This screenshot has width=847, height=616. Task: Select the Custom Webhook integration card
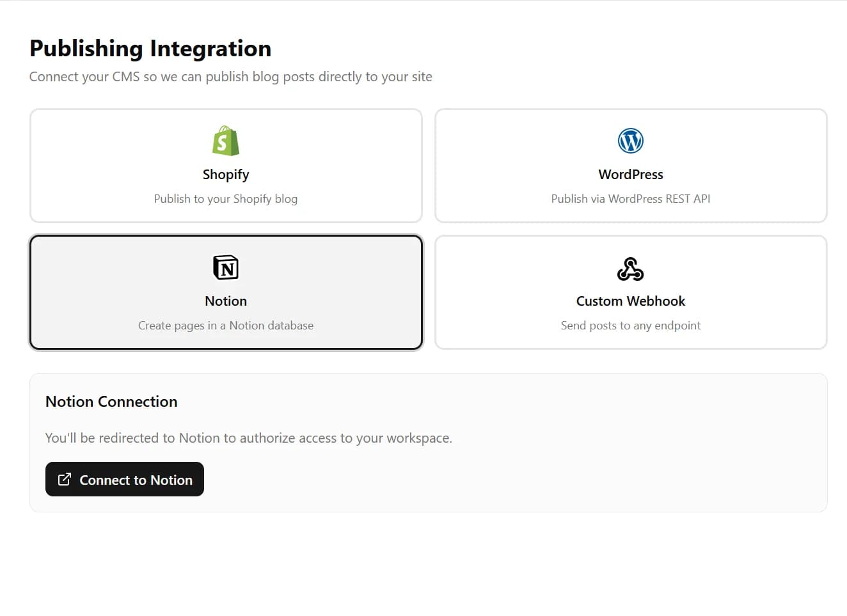[631, 292]
